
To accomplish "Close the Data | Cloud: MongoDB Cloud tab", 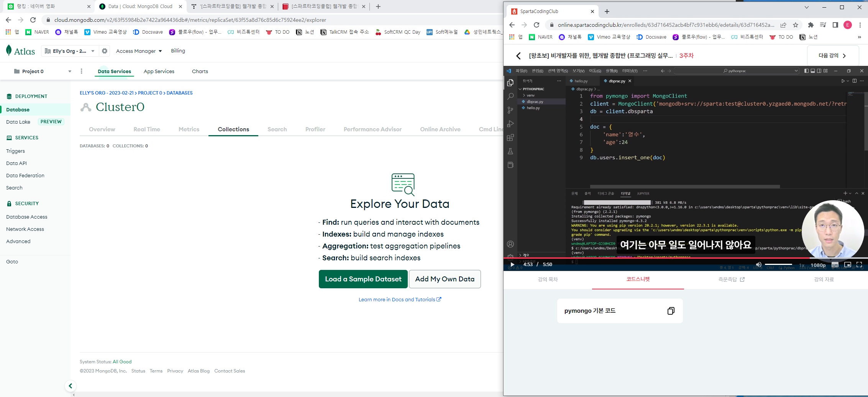I will (x=180, y=7).
